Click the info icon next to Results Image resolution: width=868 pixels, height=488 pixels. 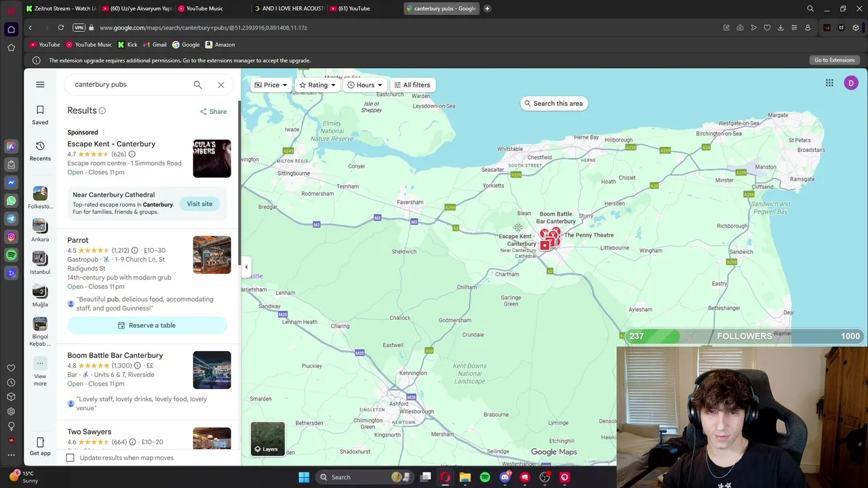tap(102, 110)
